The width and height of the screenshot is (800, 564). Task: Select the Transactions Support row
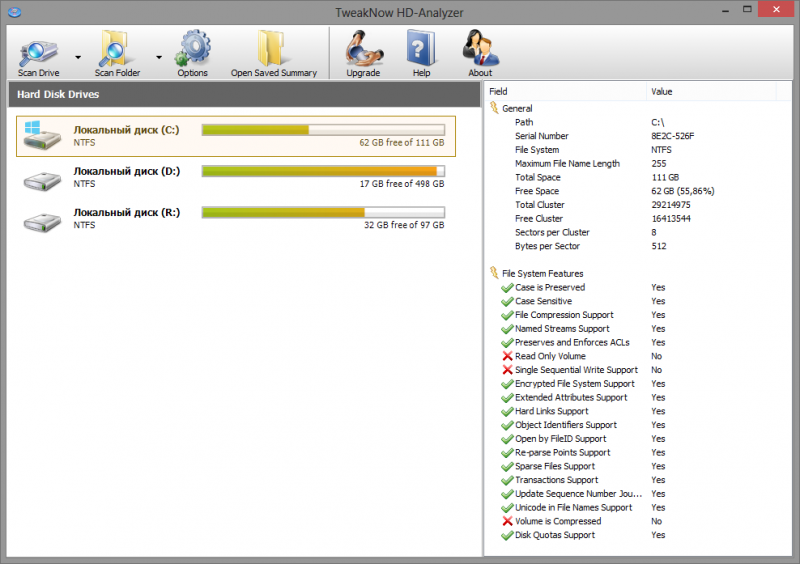[638, 480]
